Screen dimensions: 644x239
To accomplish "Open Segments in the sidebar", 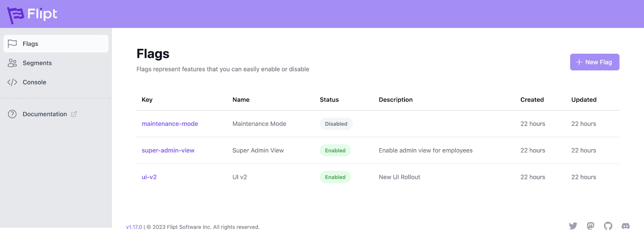I will coord(37,63).
